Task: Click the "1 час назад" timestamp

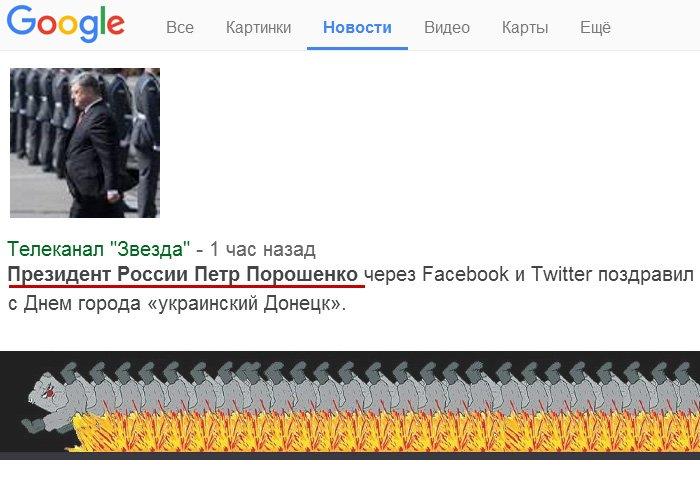Action: click(262, 249)
